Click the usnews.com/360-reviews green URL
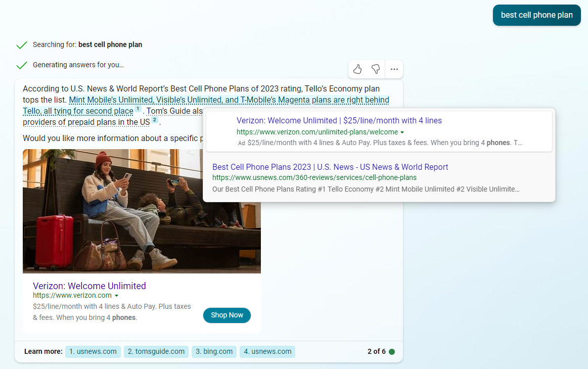 click(314, 177)
